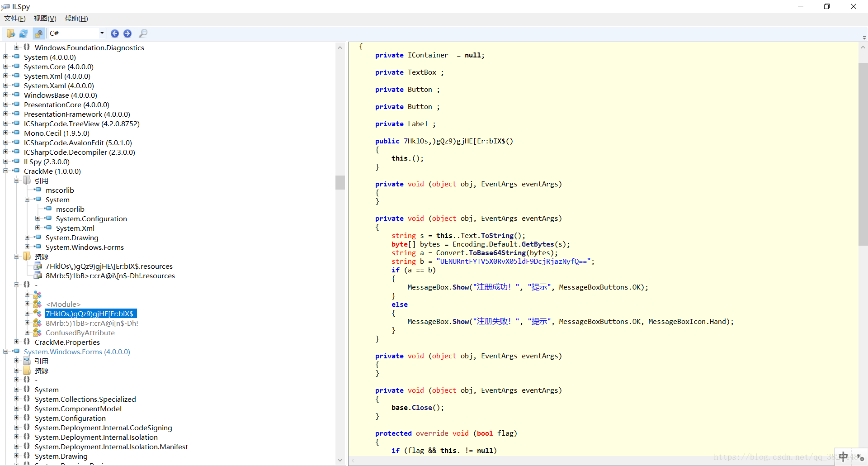Click the Reload assemblies icon
Image resolution: width=868 pixels, height=466 pixels.
pos(24,33)
